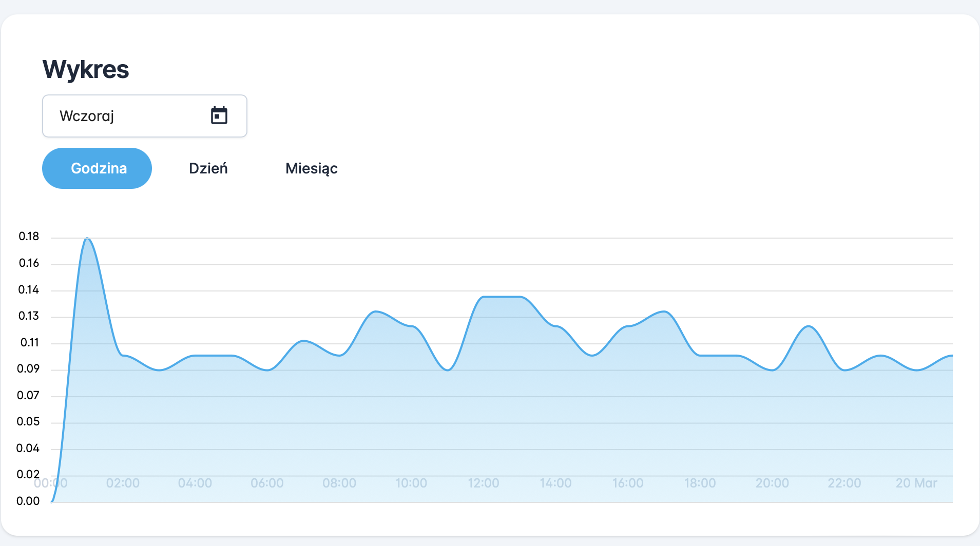Screen dimensions: 980x546
Task: Click the 20:00 time axis label
Action: pos(772,483)
